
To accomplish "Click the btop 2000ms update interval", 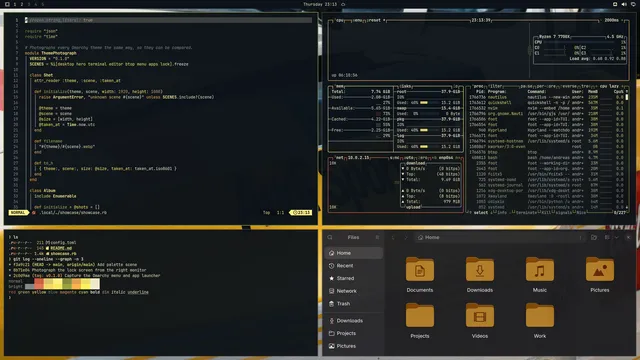I will (611, 20).
